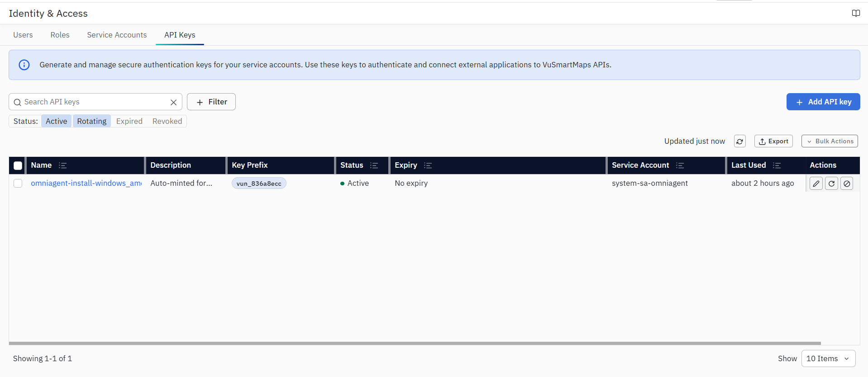The height and width of the screenshot is (377, 868).
Task: Revoke the omniagent API key
Action: pos(847,184)
